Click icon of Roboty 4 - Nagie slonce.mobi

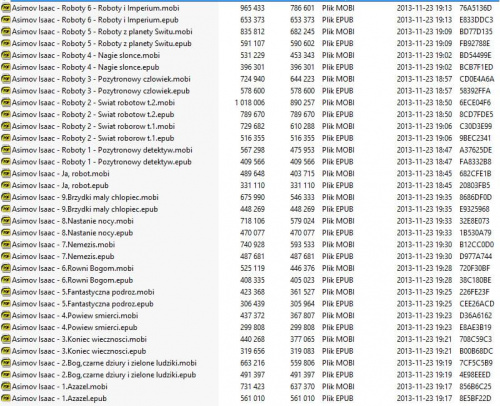[x=5, y=55]
